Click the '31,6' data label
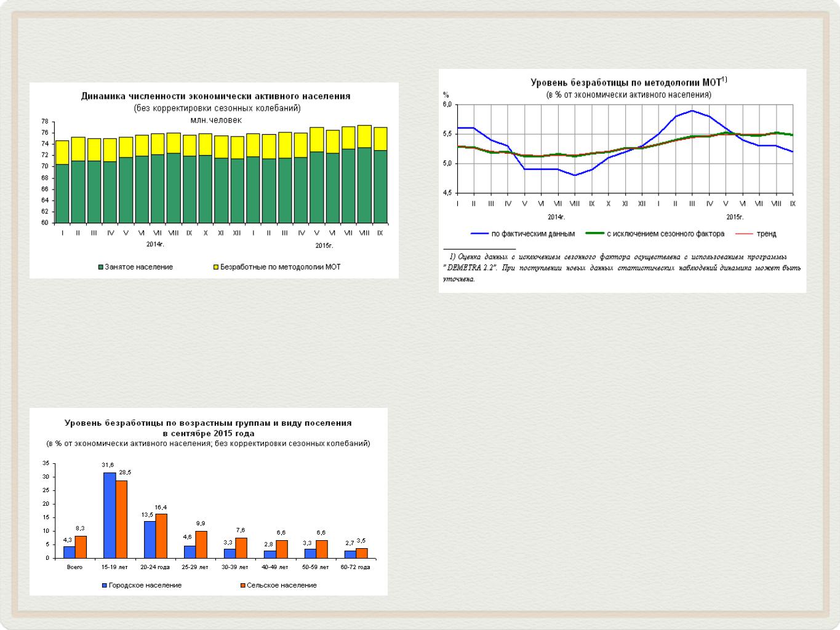This screenshot has width=840, height=630. 108,465
